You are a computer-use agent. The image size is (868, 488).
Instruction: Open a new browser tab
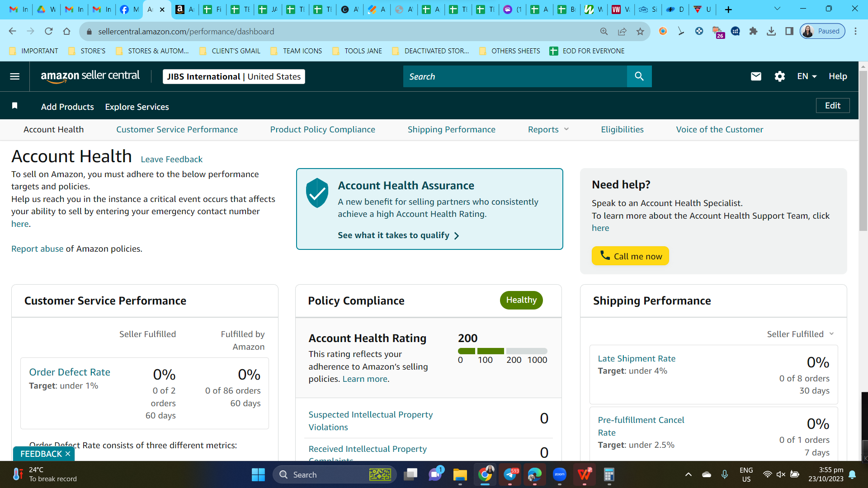click(728, 9)
